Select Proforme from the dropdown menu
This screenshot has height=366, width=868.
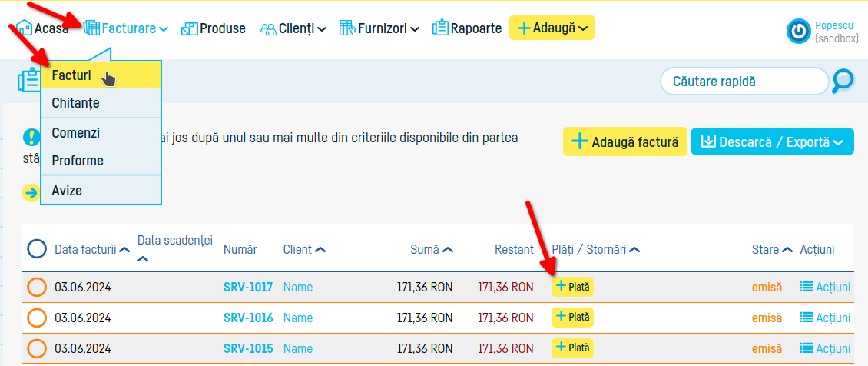pyautogui.click(x=101, y=161)
